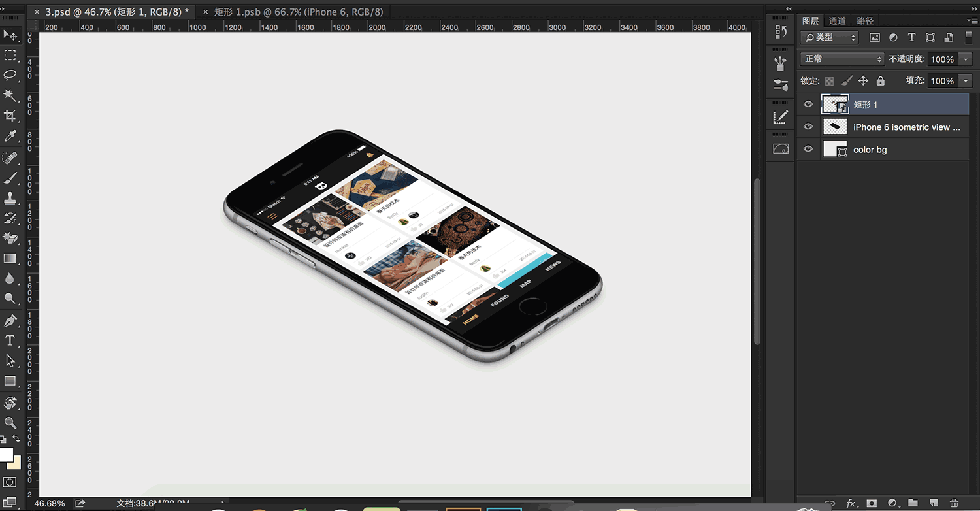This screenshot has height=511, width=980.
Task: Switch to 矩形 1.psb document tab
Action: pos(293,12)
